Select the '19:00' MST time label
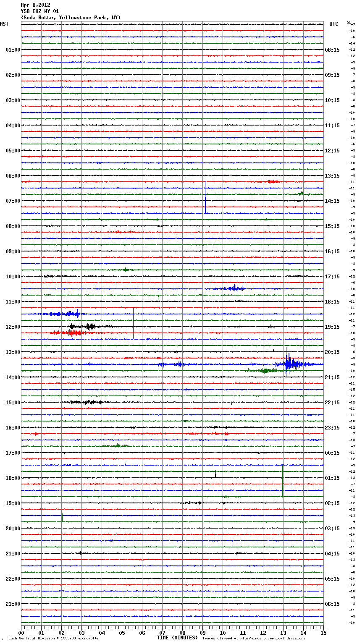Viewport: 357px width, 644px height. (x=13, y=503)
